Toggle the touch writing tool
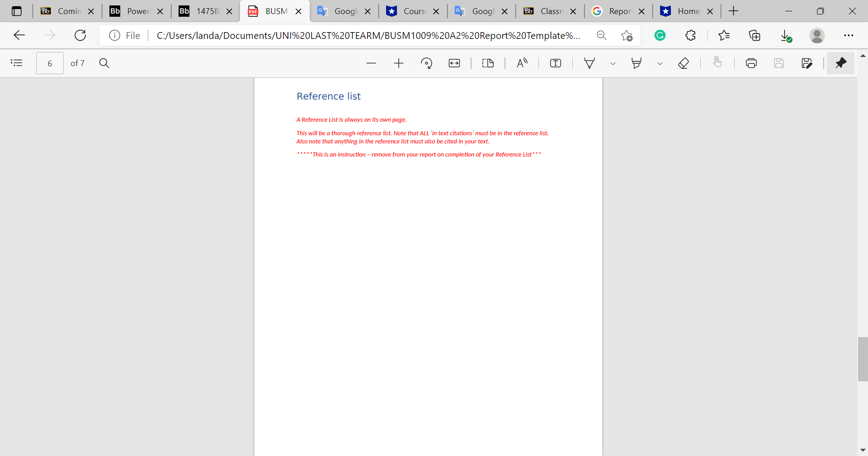 (717, 63)
